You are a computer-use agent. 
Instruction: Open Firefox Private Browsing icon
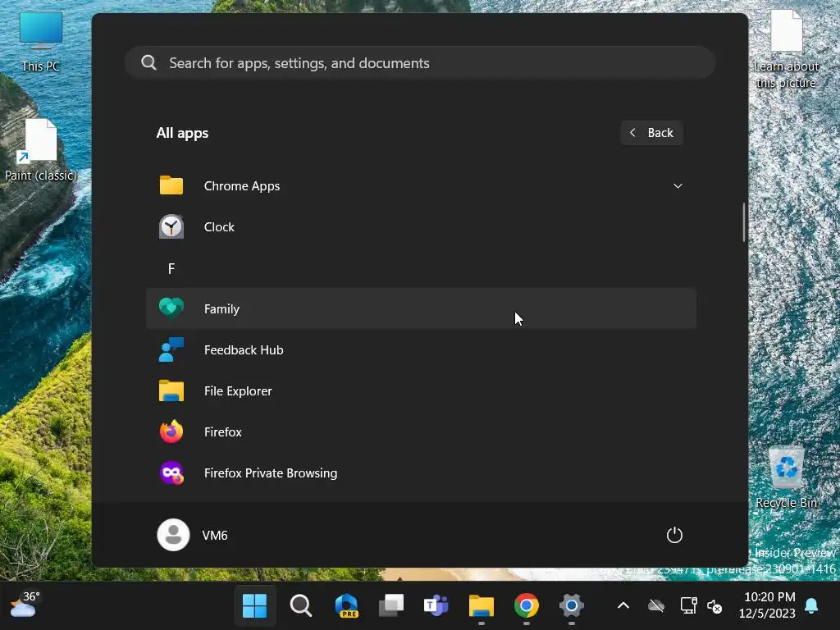(171, 473)
